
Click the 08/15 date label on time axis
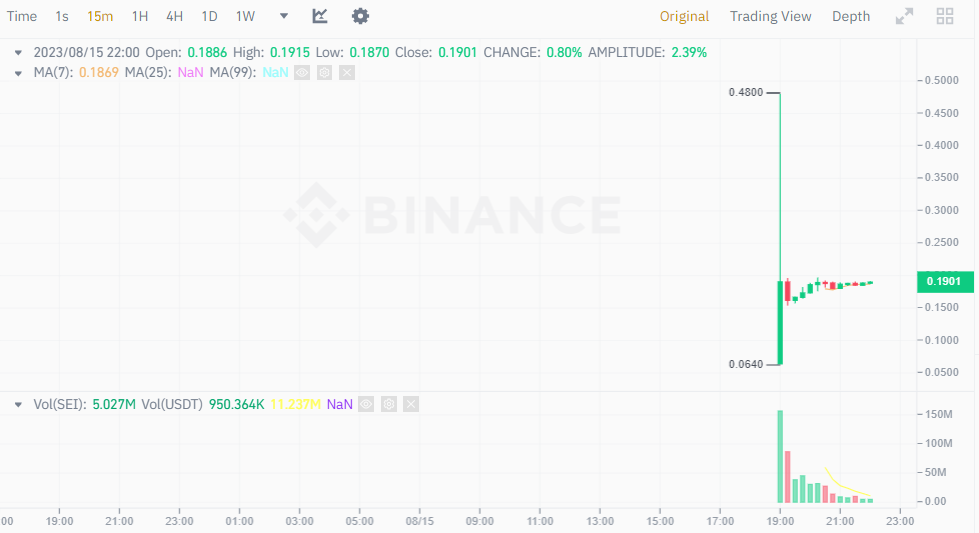coord(420,521)
